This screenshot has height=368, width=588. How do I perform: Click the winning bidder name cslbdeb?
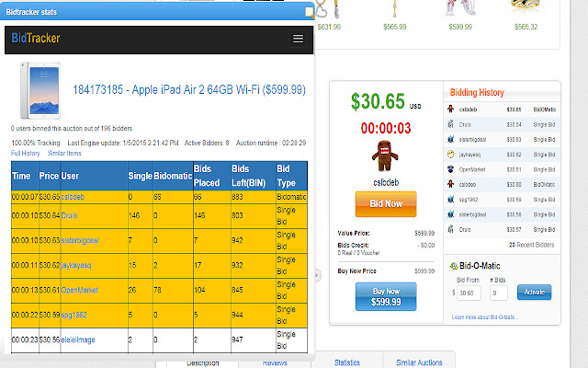(386, 182)
